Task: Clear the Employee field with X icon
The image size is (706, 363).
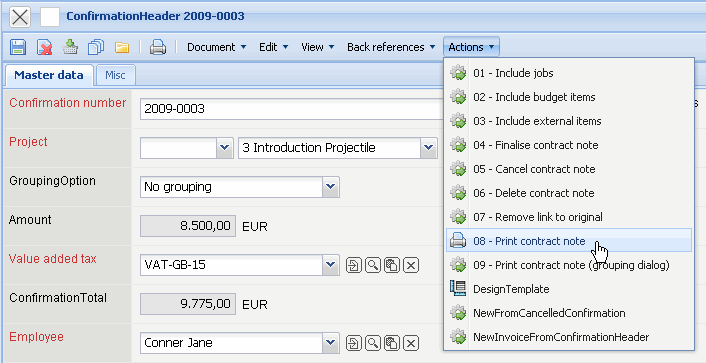Action: pyautogui.click(x=411, y=343)
